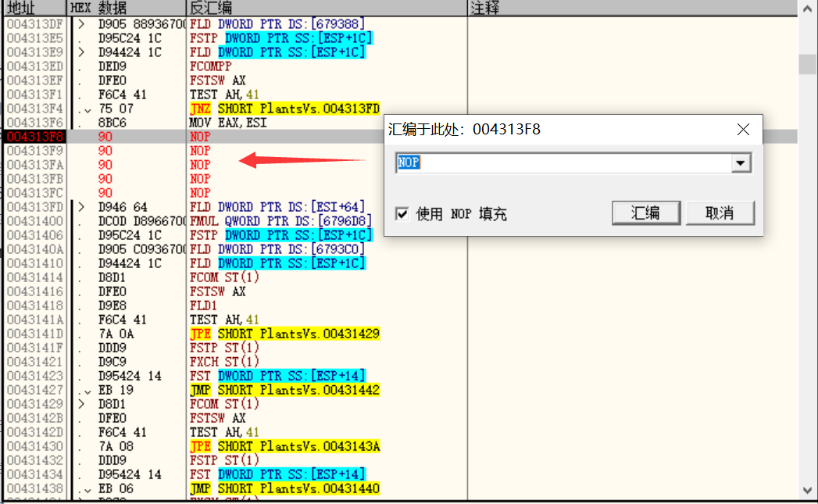Click JPE SHORT PlantsVs.00431429 instruction
This screenshot has height=504, width=818.
point(285,334)
